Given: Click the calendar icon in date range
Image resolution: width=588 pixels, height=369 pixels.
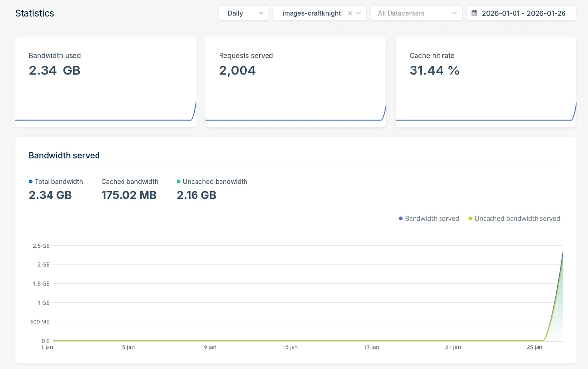Looking at the screenshot, I should pyautogui.click(x=474, y=13).
